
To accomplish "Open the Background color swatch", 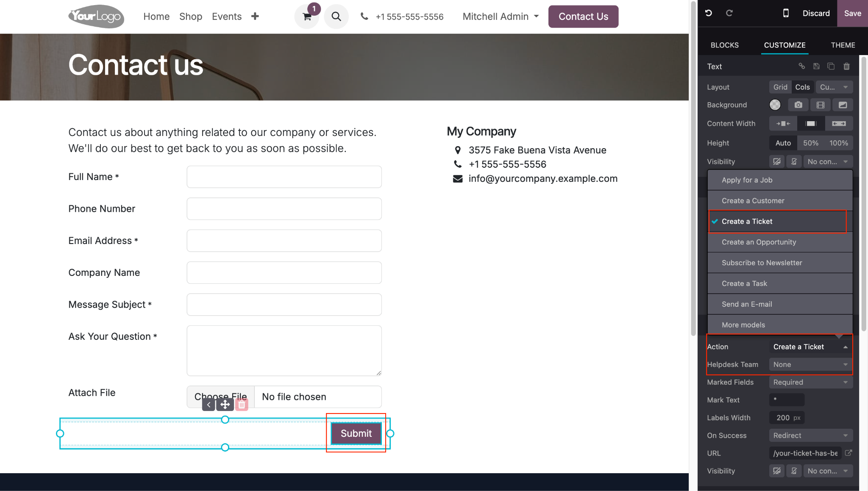I will tap(775, 105).
